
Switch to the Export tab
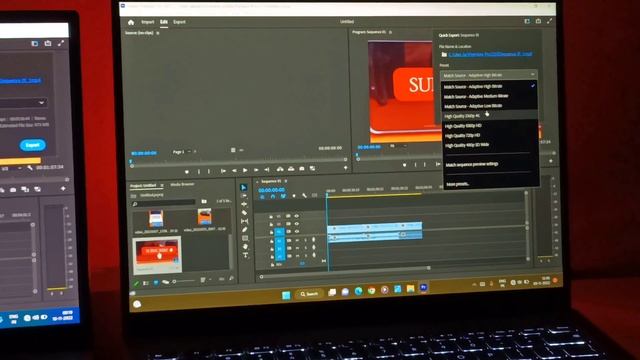(x=179, y=22)
